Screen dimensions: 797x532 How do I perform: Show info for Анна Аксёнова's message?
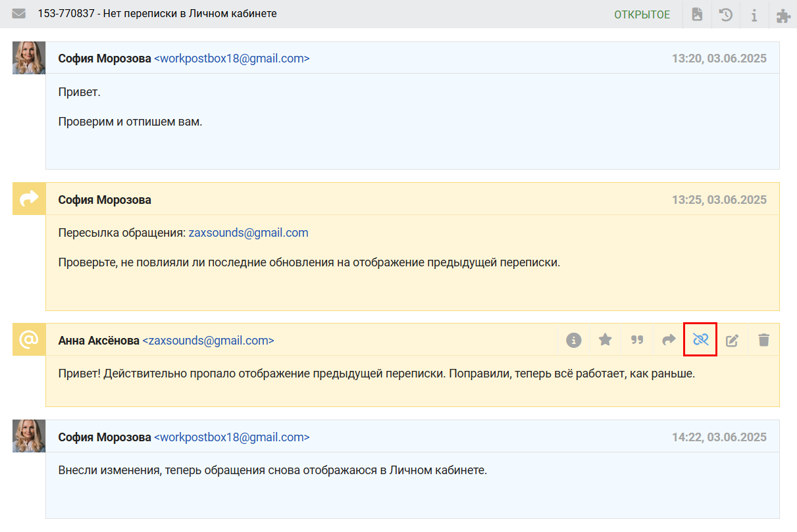574,340
